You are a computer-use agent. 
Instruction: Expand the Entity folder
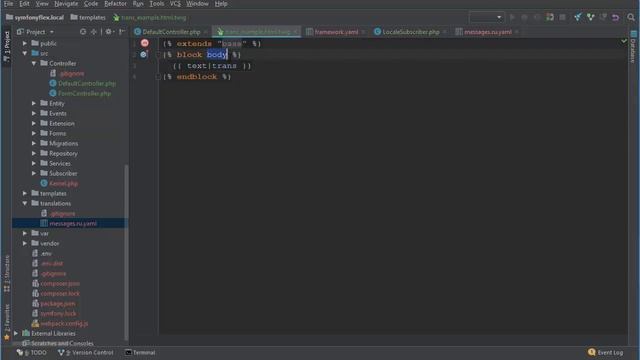34,103
